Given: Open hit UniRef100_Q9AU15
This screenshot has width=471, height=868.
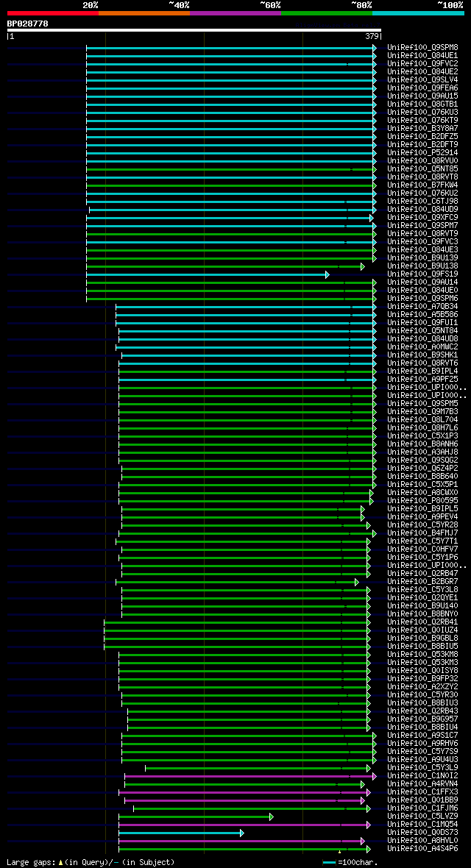Looking at the screenshot, I should pos(422,96).
